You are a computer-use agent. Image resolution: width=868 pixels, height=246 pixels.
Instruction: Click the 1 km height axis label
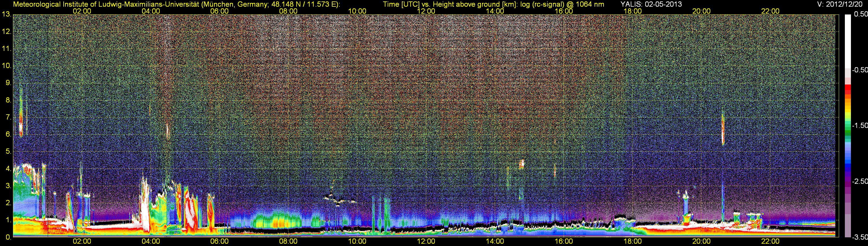click(x=8, y=220)
